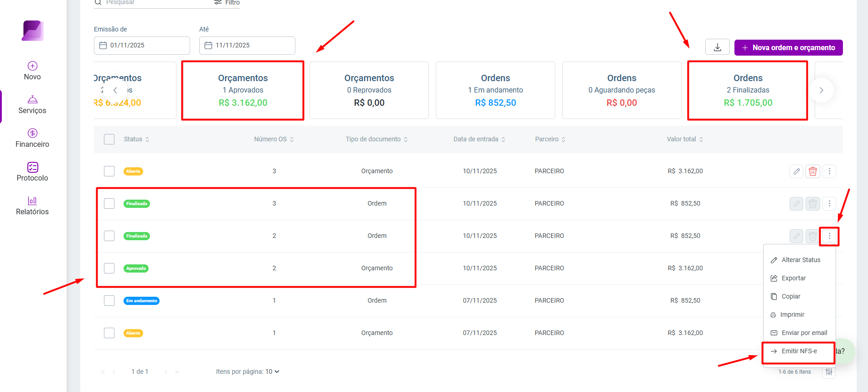
Task: Delete the first Aberto orçamento row
Action: coord(813,171)
